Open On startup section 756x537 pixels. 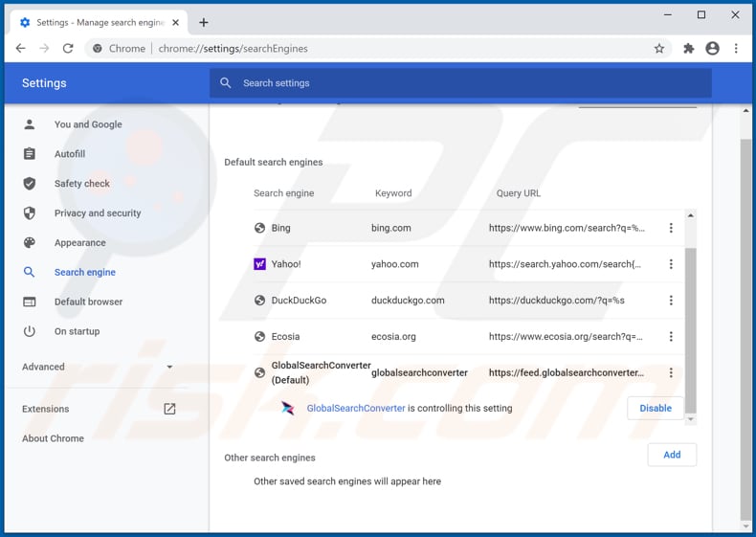77,331
